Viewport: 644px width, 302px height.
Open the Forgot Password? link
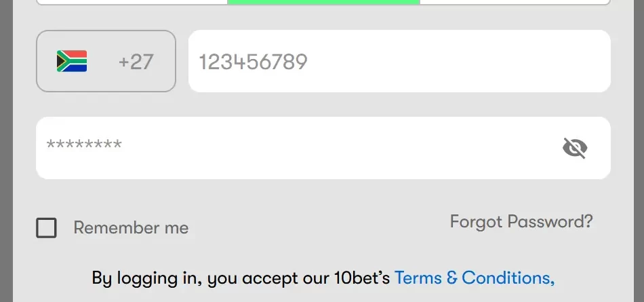(521, 222)
